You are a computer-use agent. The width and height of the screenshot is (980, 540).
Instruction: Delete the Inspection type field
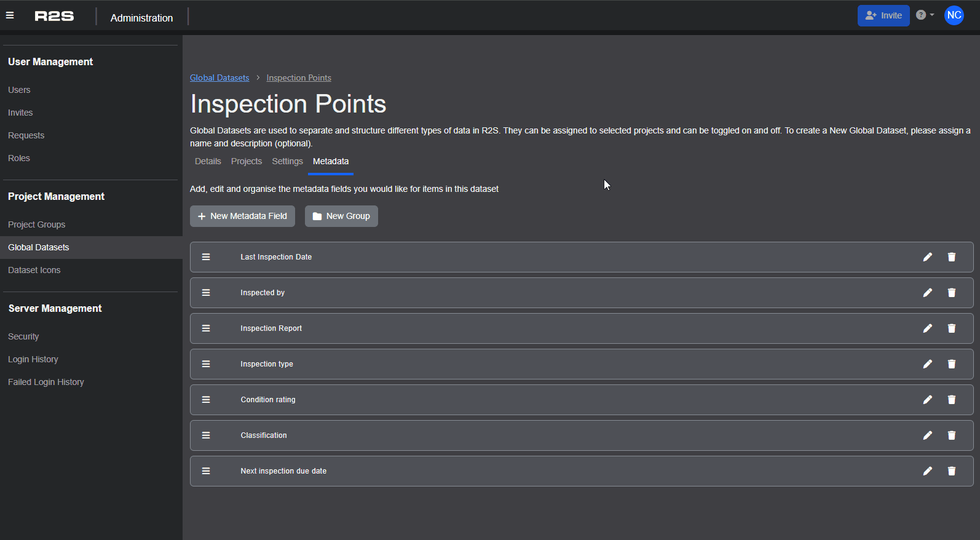tap(951, 364)
